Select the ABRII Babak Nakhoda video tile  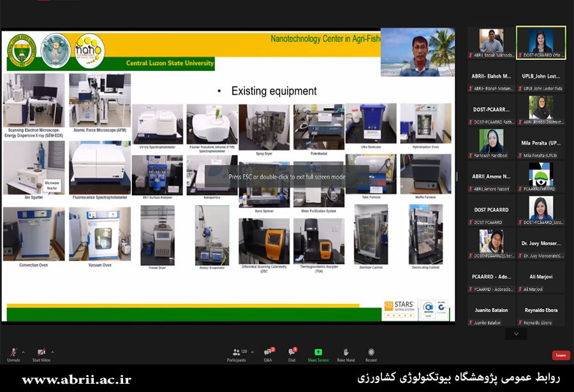point(491,43)
